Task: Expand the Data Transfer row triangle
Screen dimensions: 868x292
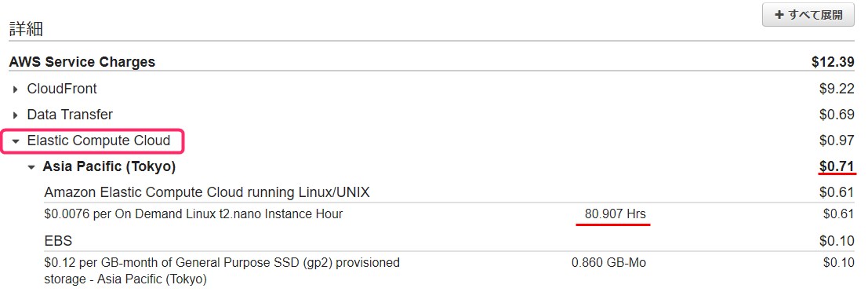Action: 16,115
